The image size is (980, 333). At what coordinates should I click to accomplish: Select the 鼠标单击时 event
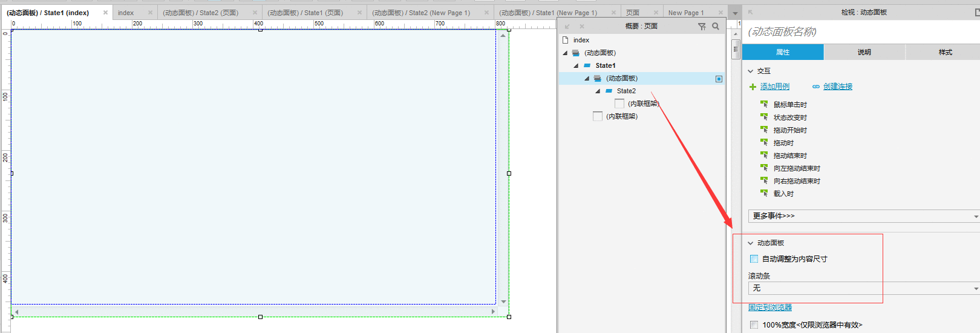(790, 105)
